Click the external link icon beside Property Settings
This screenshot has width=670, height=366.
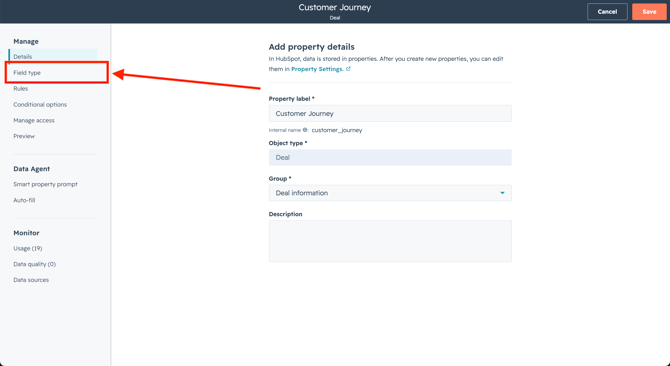[x=348, y=69]
